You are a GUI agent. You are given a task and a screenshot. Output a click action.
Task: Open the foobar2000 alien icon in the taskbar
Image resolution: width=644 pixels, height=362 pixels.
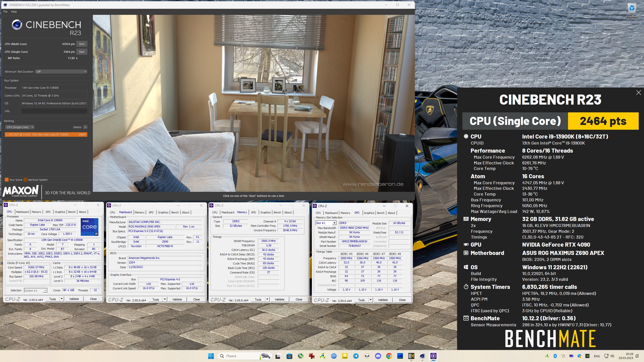(x=367, y=356)
